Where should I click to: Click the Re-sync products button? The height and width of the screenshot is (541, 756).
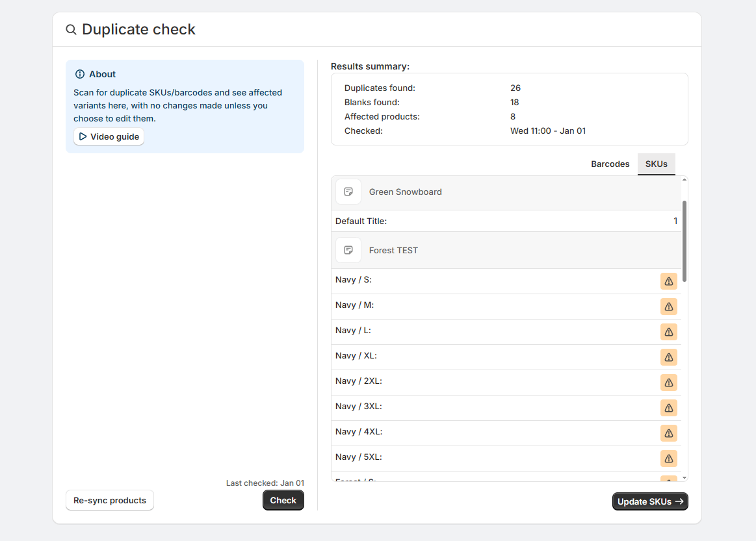click(x=109, y=501)
